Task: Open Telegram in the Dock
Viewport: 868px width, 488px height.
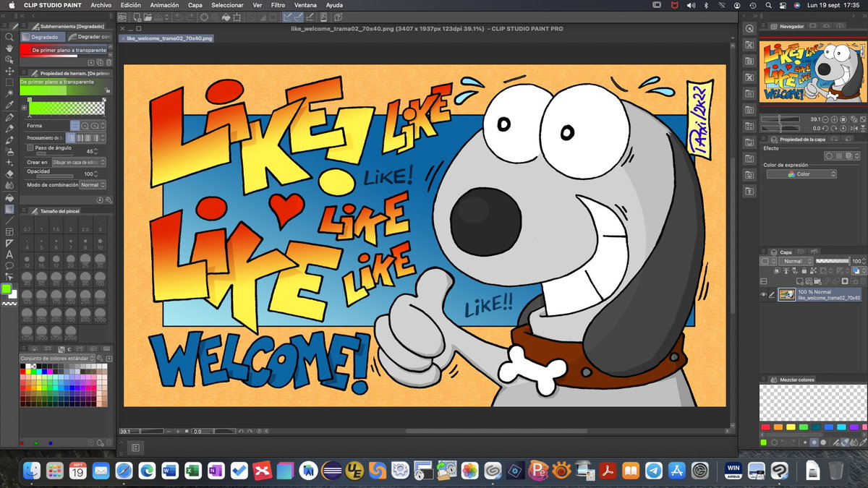Action: pyautogui.click(x=654, y=471)
